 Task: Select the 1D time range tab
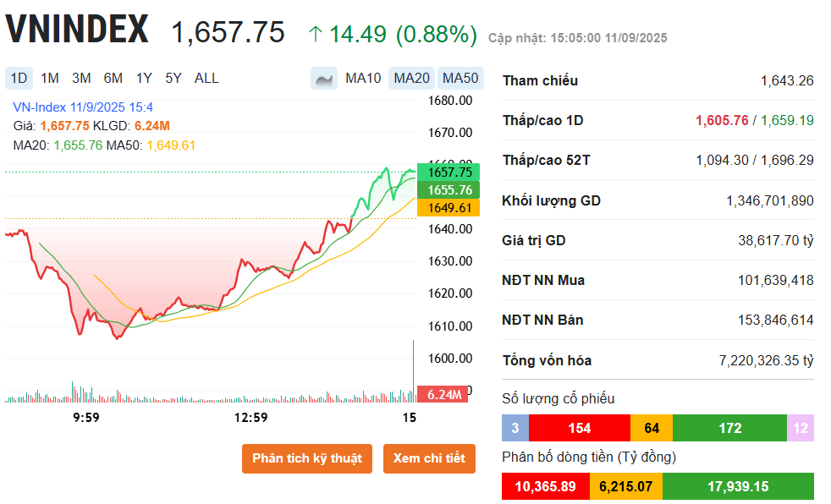pos(19,79)
